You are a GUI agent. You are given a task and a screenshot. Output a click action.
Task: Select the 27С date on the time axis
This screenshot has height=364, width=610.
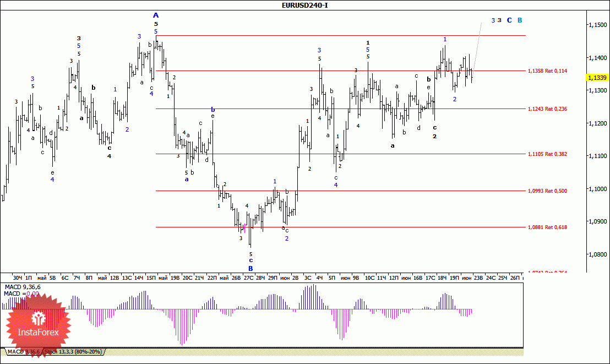pyautogui.click(x=248, y=278)
